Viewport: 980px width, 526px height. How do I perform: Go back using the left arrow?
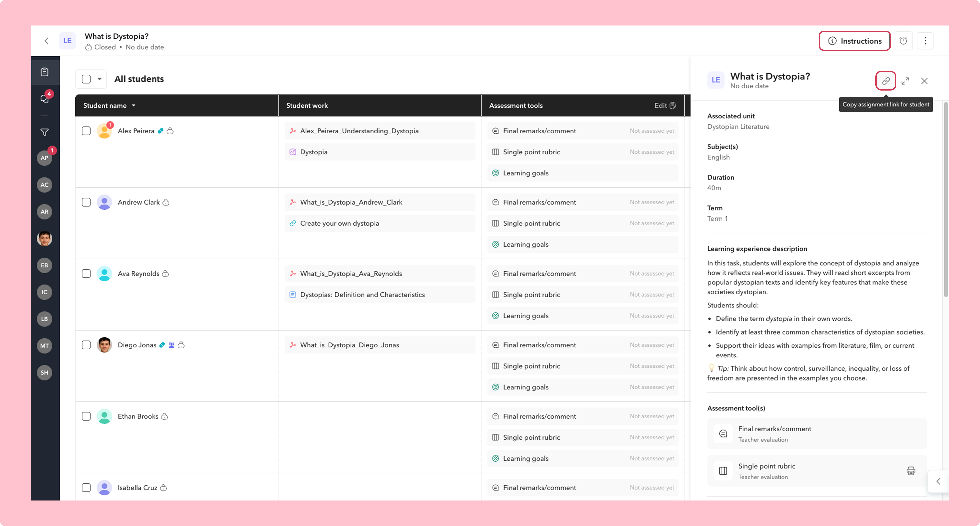coord(46,41)
